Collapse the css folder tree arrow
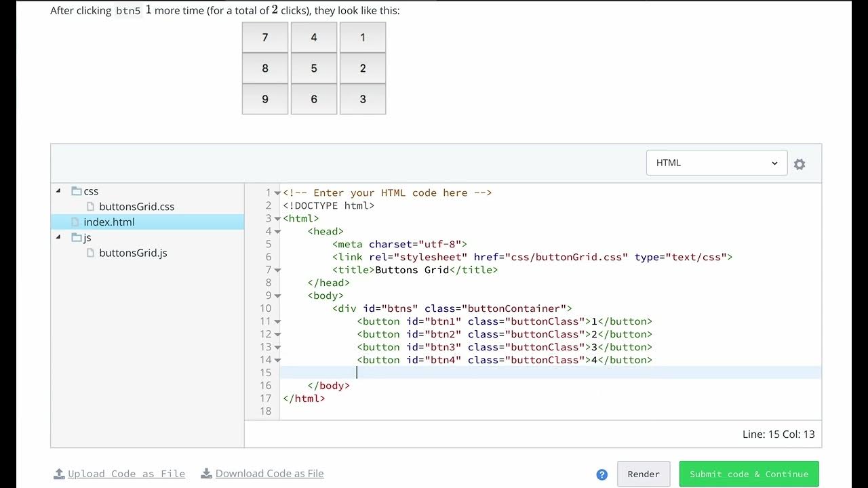Viewport: 868px width, 488px height. coord(58,191)
